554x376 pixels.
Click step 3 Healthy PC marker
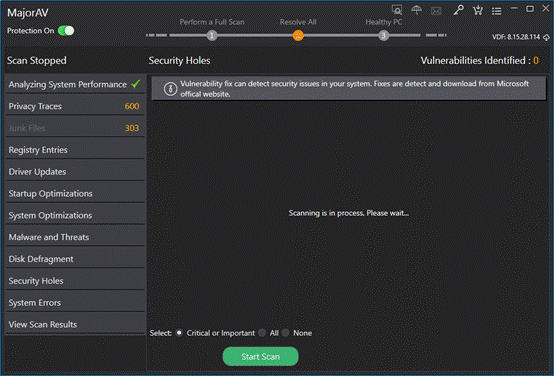pos(384,35)
